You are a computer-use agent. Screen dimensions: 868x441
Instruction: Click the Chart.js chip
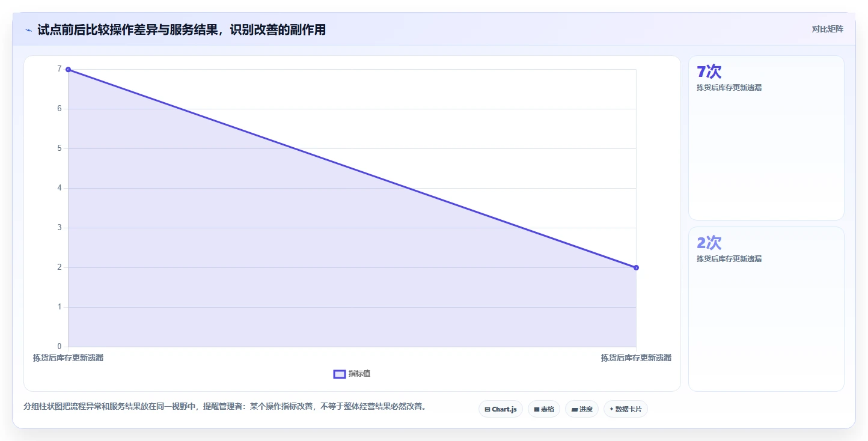[501, 409]
